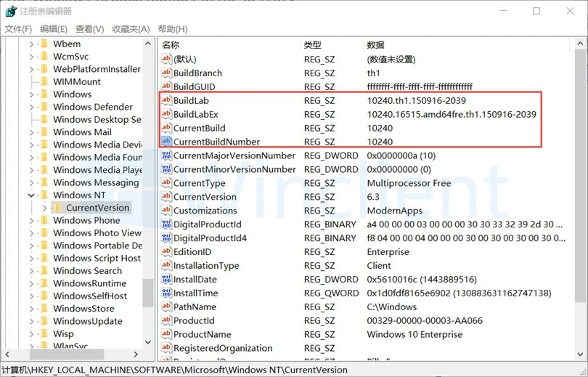Click the CurrentMajorVersionNumber DWORD icon
The image size is (588, 377).
[166, 155]
